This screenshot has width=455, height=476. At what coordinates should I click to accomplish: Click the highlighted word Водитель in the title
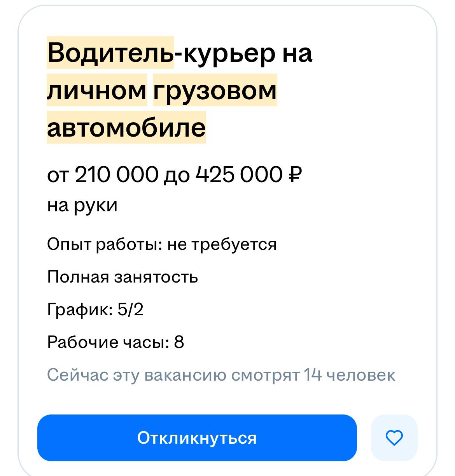pyautogui.click(x=110, y=53)
